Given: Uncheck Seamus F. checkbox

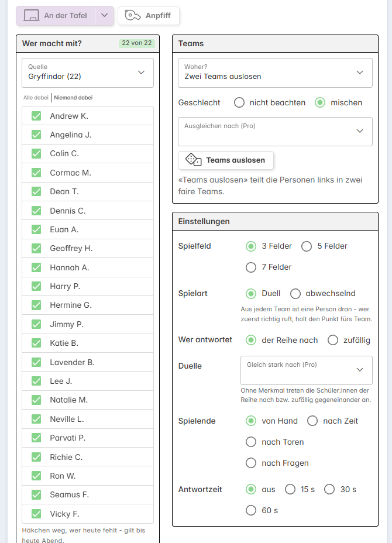Looking at the screenshot, I should pos(36,494).
